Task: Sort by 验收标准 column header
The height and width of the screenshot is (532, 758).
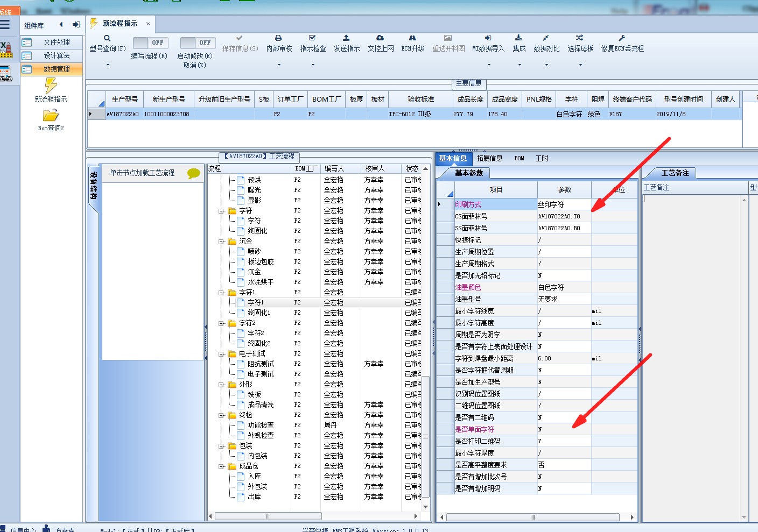Action: click(x=420, y=100)
